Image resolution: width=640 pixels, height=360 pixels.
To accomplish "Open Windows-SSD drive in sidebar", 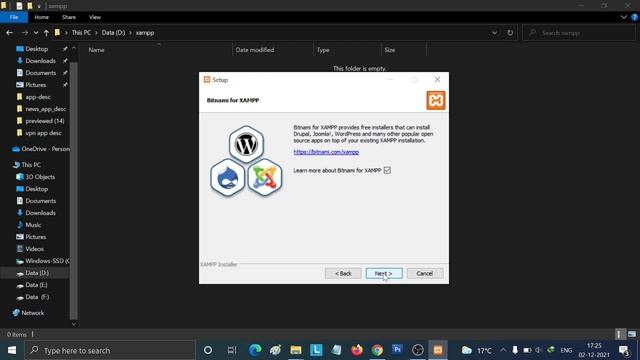I will tap(47, 261).
